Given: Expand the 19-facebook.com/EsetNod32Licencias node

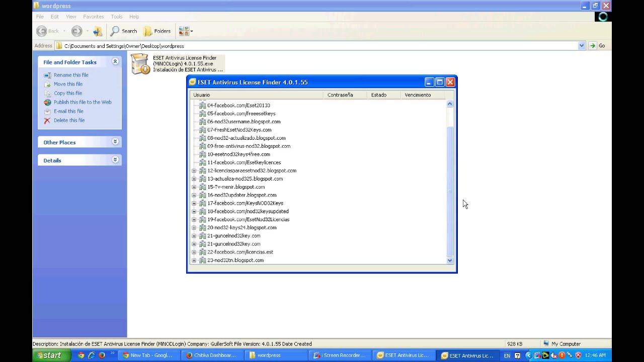Looking at the screenshot, I should 194,220.
